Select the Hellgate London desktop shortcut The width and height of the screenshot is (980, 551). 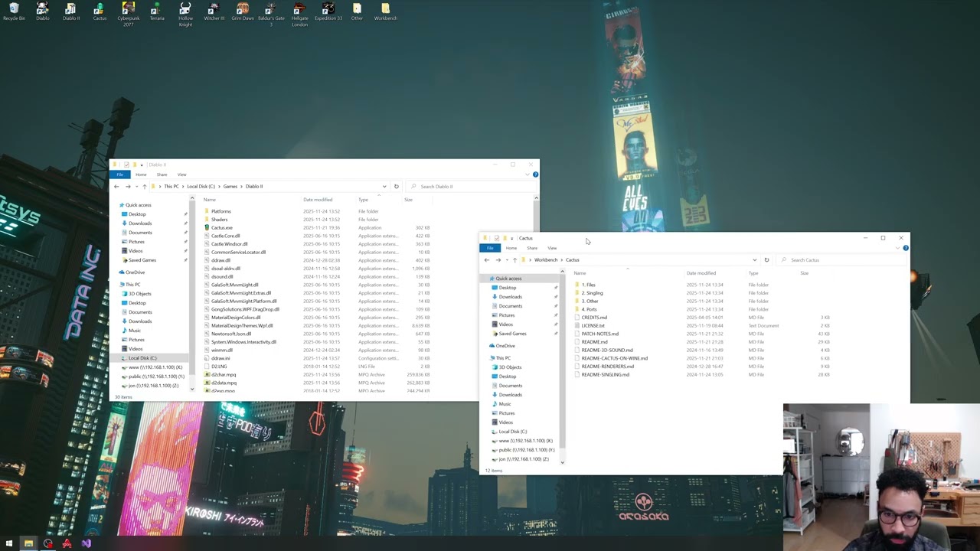tap(299, 15)
